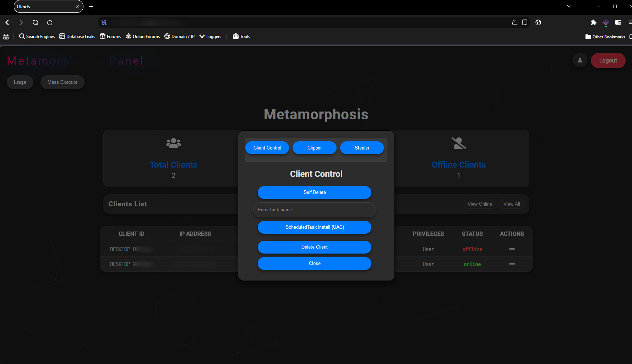Image resolution: width=632 pixels, height=364 pixels.
Task: Select the Clients browser tab
Action: [49, 6]
